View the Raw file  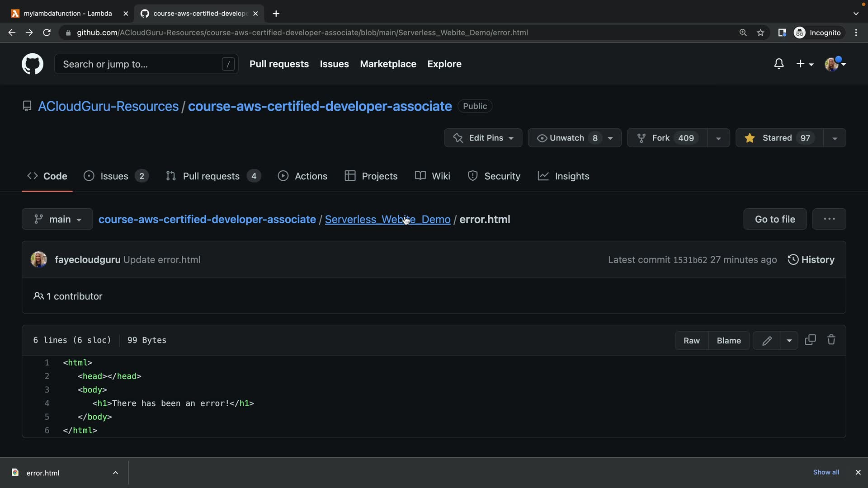pos(691,341)
